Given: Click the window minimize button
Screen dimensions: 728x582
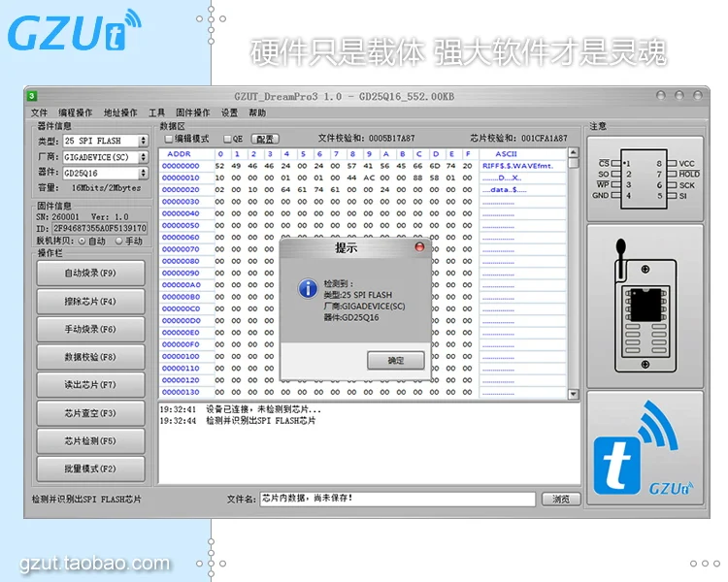Looking at the screenshot, I should click(x=661, y=95).
